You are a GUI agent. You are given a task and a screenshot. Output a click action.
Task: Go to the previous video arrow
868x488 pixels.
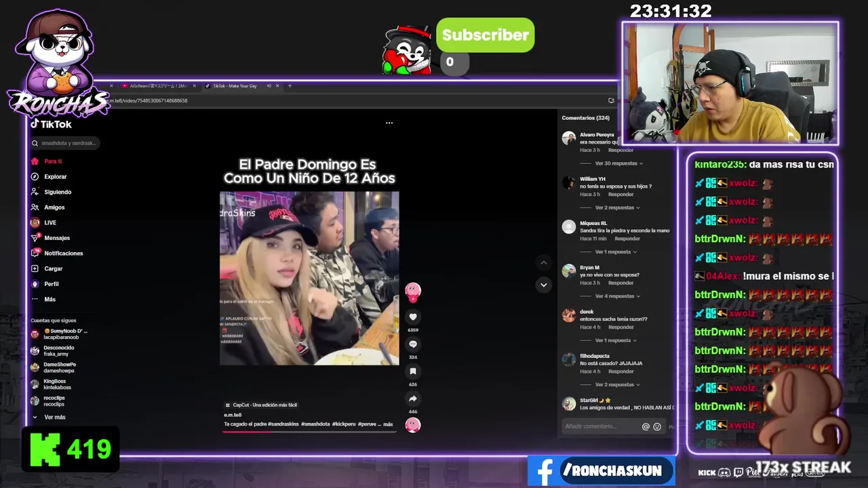pos(543,262)
